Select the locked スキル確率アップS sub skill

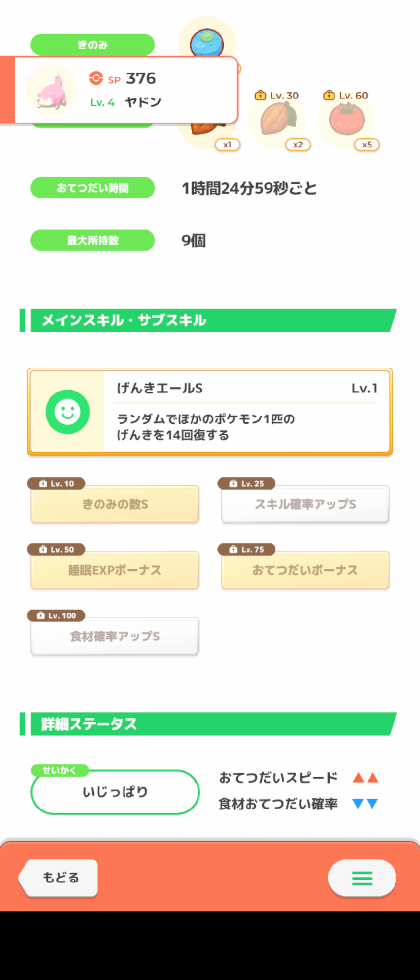(305, 504)
